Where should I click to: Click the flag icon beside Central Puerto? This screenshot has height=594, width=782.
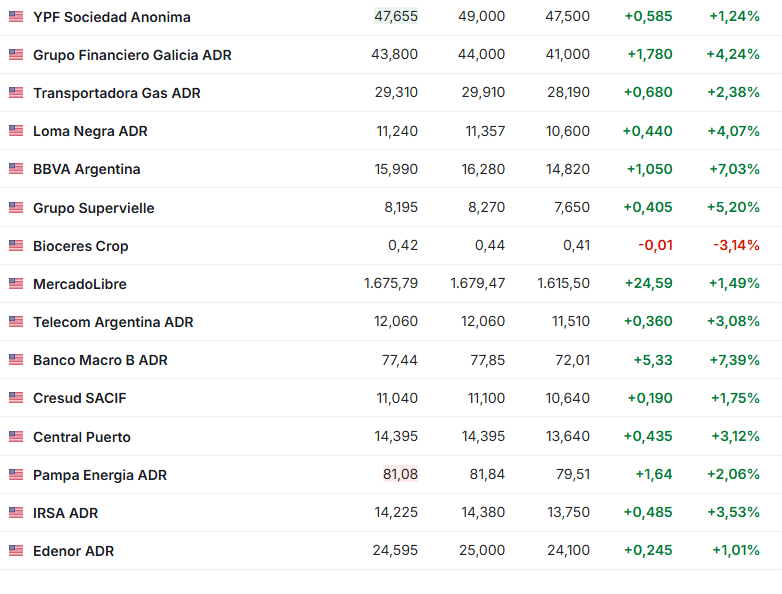[x=16, y=436]
